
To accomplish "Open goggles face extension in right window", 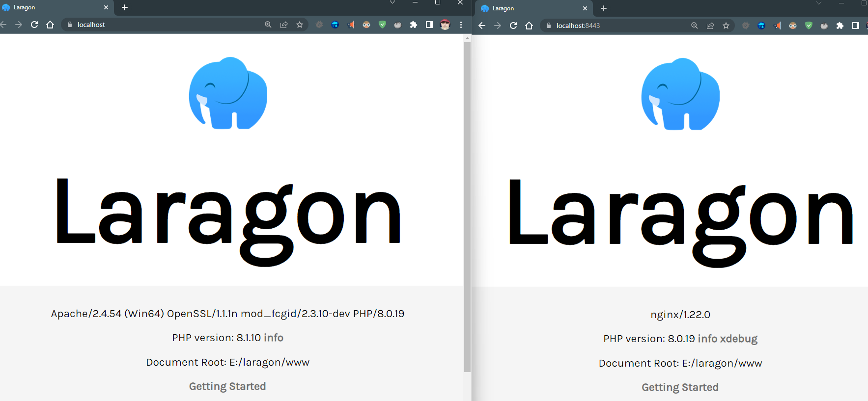I will [793, 26].
